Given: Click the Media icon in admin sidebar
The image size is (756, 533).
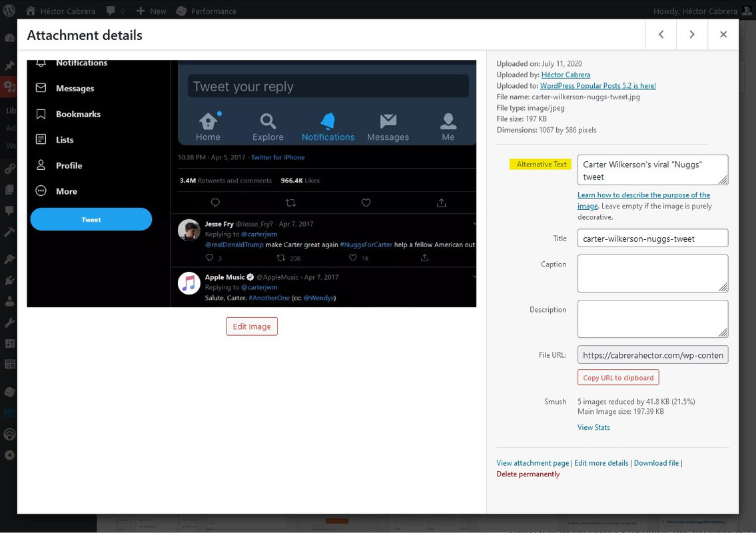Looking at the screenshot, I should point(9,87).
